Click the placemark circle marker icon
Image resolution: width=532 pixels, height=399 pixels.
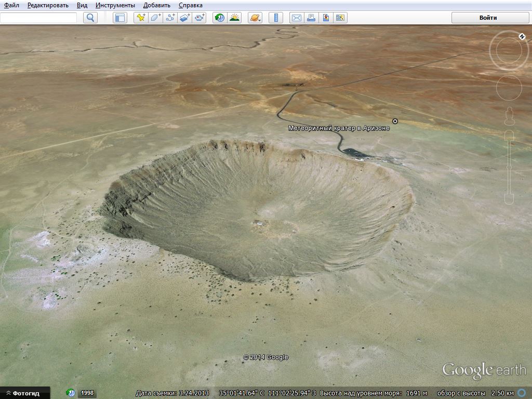tap(395, 121)
